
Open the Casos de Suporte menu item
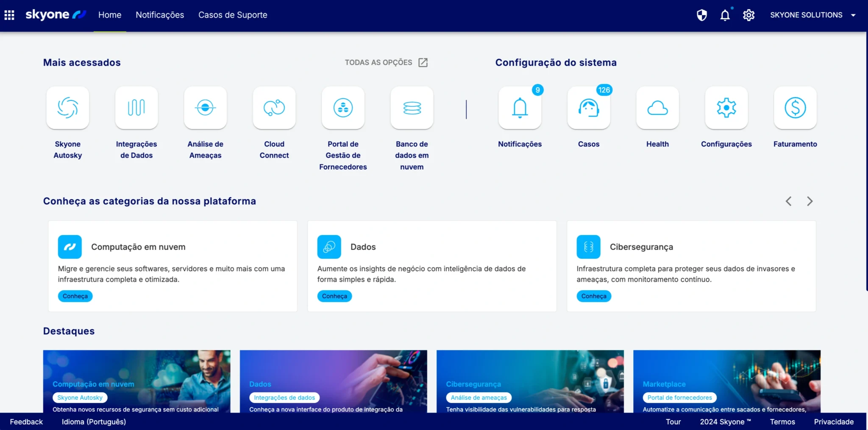point(233,15)
